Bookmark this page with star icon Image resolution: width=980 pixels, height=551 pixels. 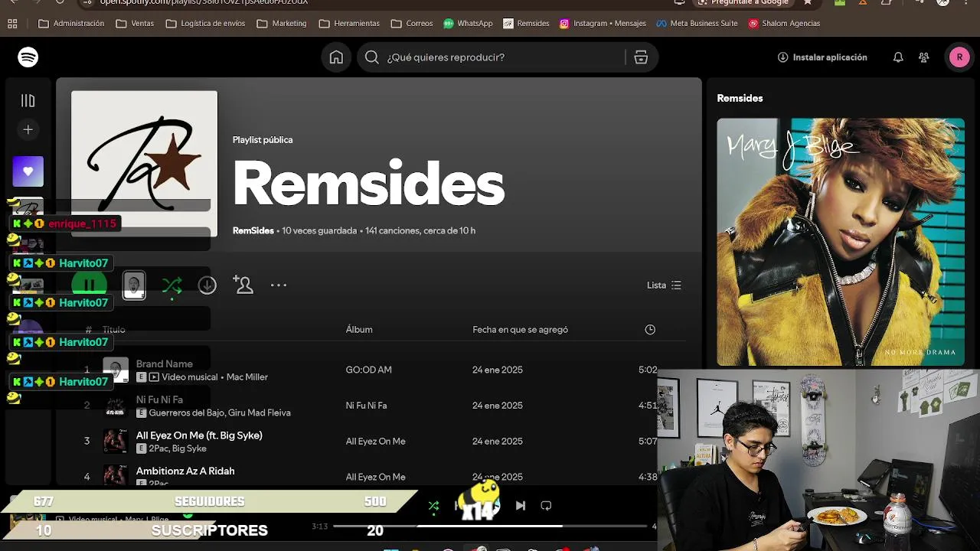click(x=807, y=2)
